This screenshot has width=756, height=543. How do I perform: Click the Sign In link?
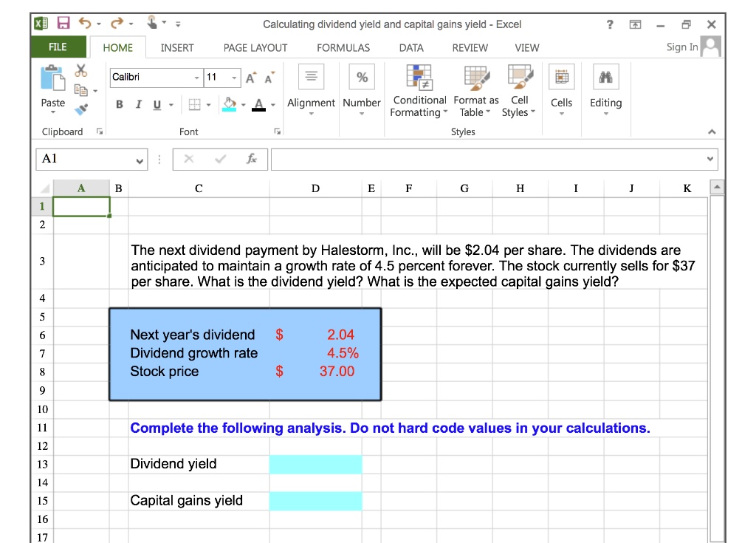tap(684, 47)
